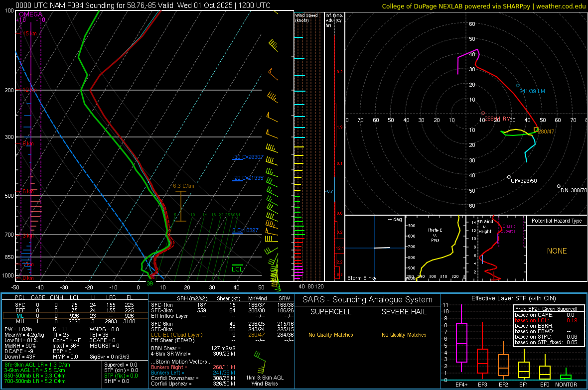Click the 241/39 LM hodograph label

click(532, 91)
